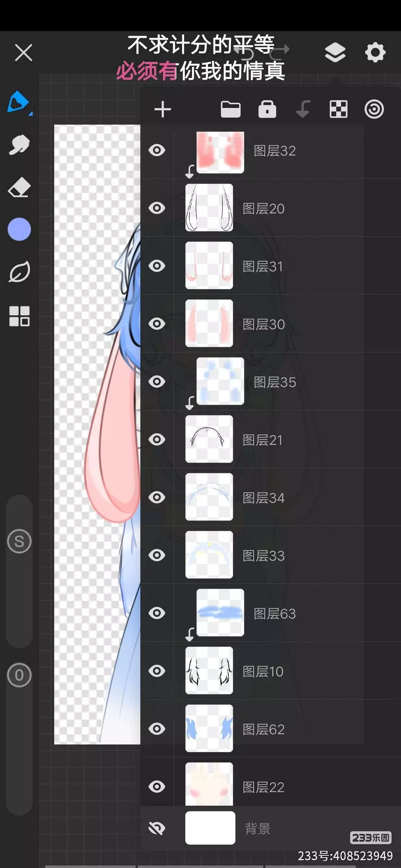
Task: Click clipping arrow on 图层35
Action: tap(190, 403)
